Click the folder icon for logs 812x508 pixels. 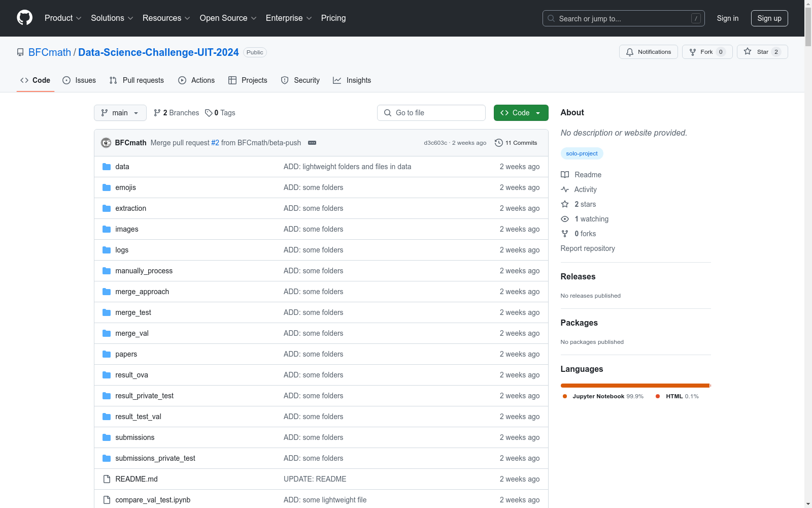point(107,250)
